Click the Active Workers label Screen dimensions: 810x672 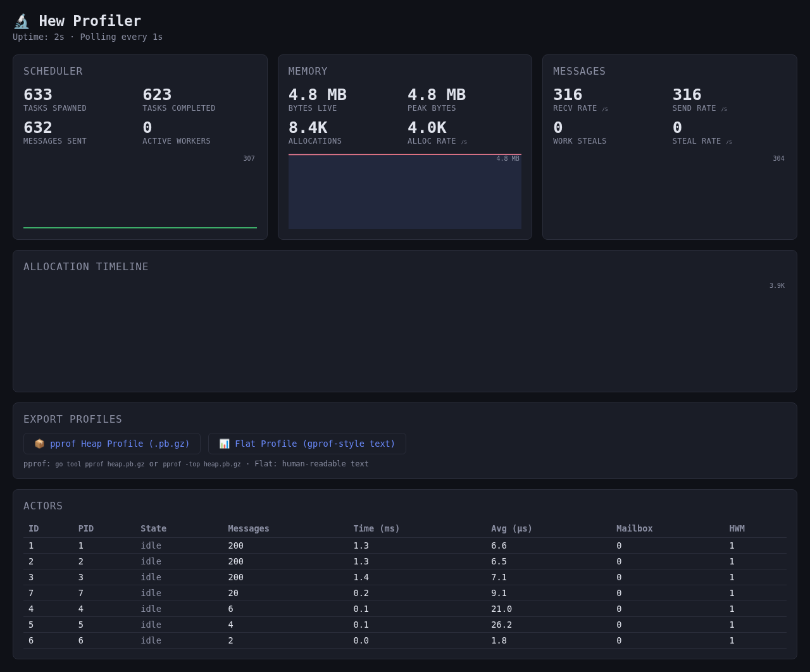pyautogui.click(x=177, y=141)
